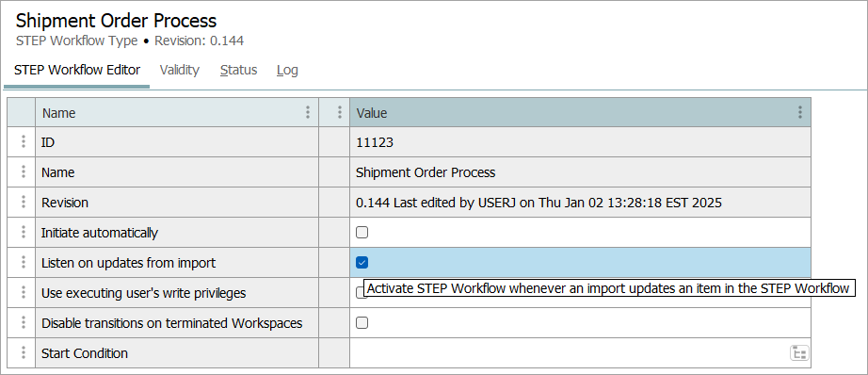
Task: Open the Start Condition editor icon
Action: click(798, 352)
